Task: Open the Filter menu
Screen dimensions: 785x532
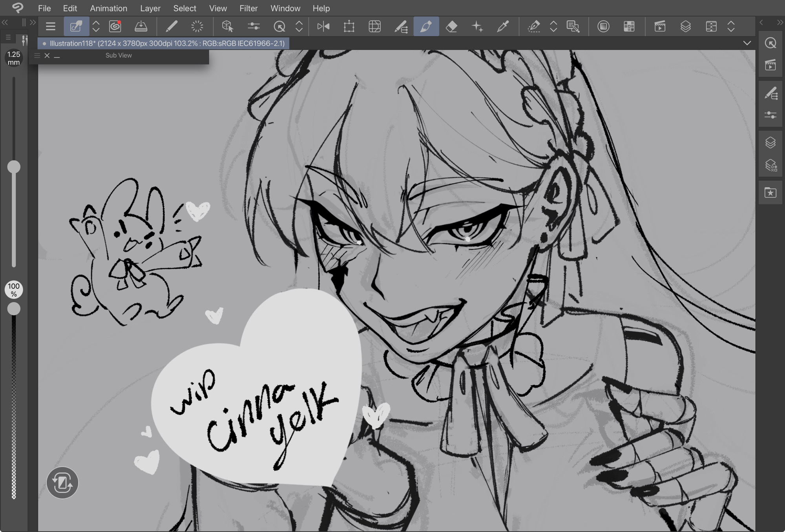Action: (248, 8)
